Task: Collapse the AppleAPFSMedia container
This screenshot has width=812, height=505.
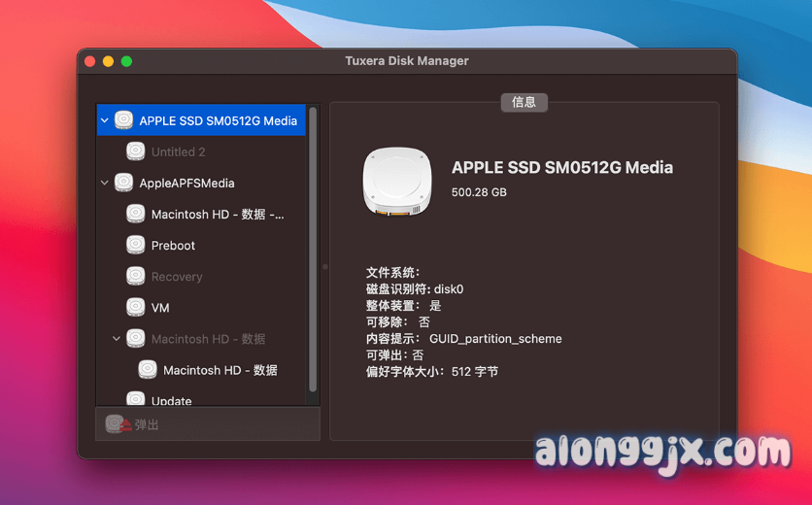Action: pos(105,183)
